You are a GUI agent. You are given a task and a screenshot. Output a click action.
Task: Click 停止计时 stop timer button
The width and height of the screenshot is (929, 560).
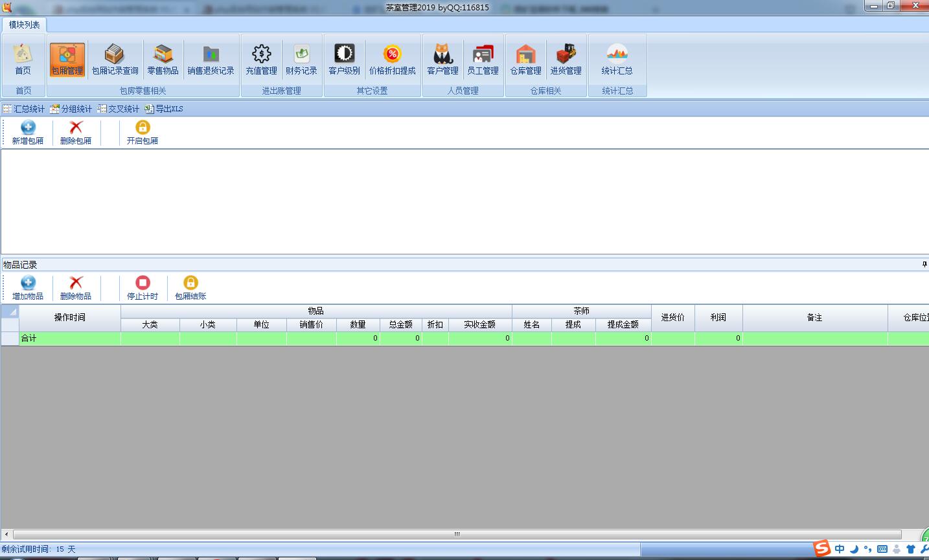click(143, 287)
